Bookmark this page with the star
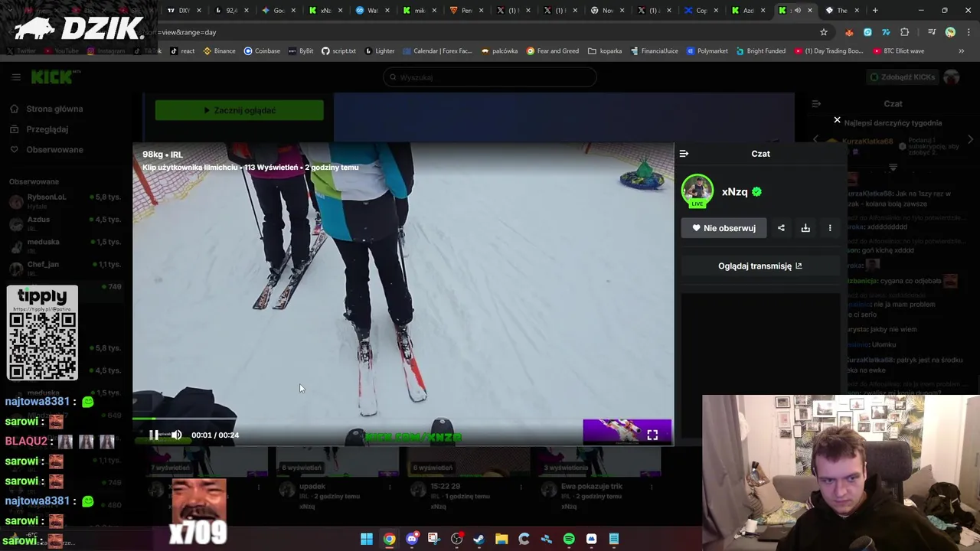The width and height of the screenshot is (980, 551). (x=824, y=32)
